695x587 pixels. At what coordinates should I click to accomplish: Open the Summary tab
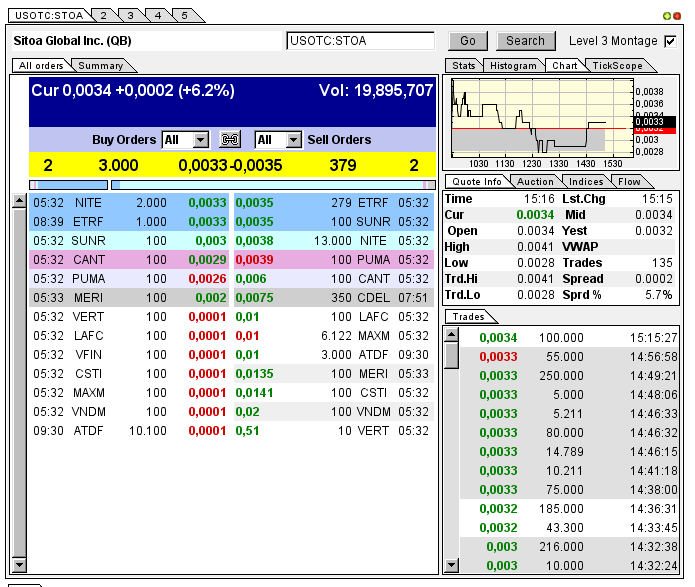pyautogui.click(x=101, y=66)
